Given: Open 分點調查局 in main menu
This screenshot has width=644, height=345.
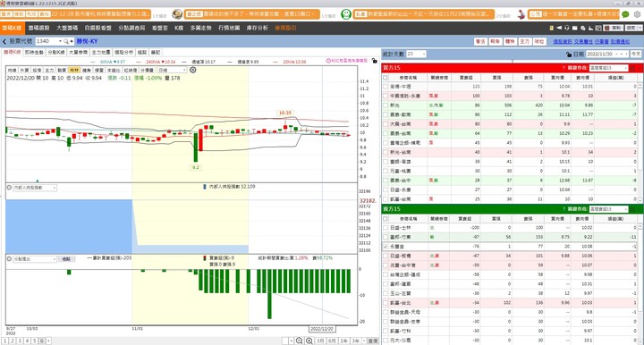Looking at the screenshot, I should coord(131,28).
